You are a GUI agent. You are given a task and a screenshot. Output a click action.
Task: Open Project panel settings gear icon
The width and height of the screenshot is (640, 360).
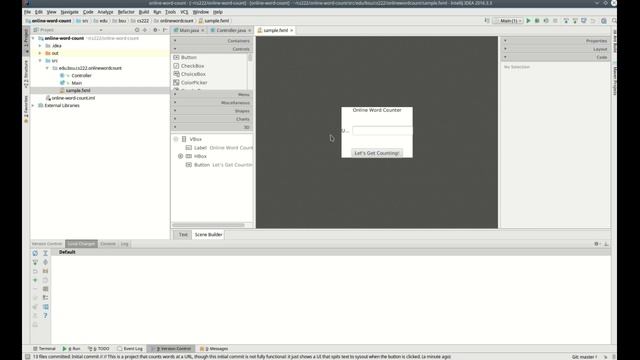(x=155, y=30)
